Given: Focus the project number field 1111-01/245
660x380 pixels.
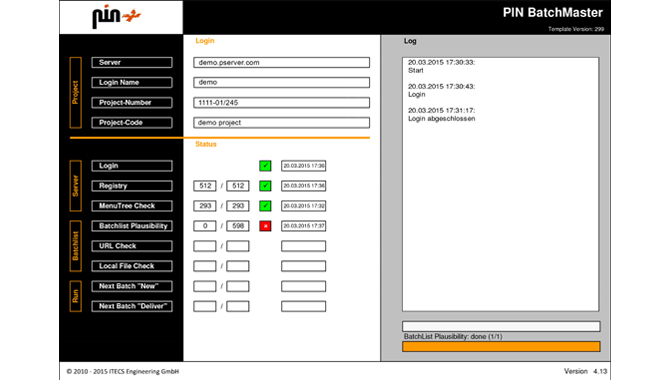Looking at the screenshot, I should [282, 103].
